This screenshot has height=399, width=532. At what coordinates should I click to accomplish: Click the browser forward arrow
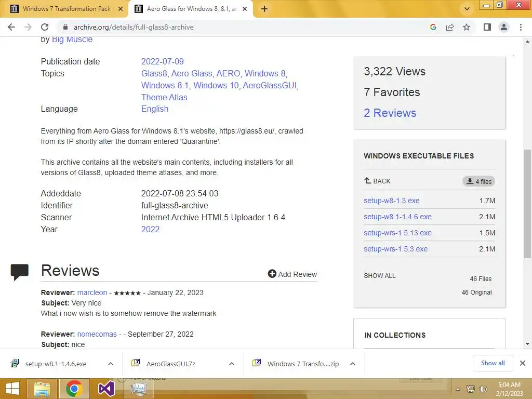(28, 27)
